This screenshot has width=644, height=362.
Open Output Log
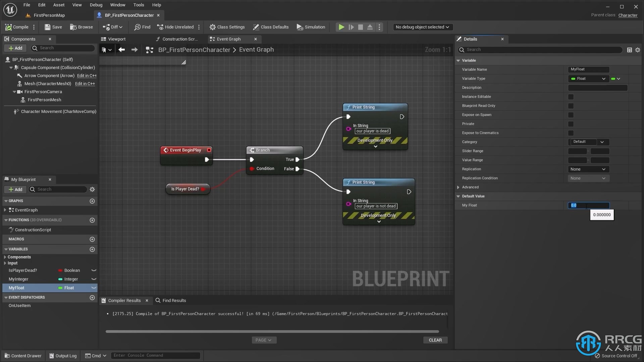pos(63,356)
